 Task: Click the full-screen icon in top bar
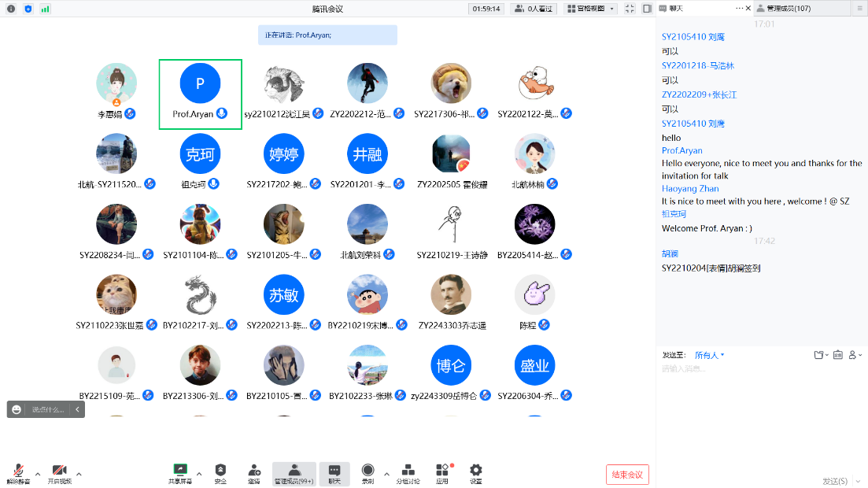[x=630, y=9]
